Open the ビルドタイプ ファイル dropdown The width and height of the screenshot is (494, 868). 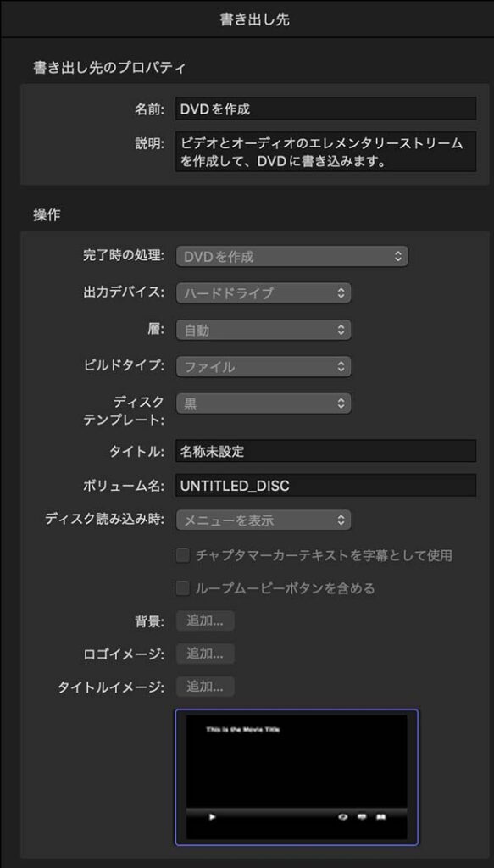click(x=264, y=366)
